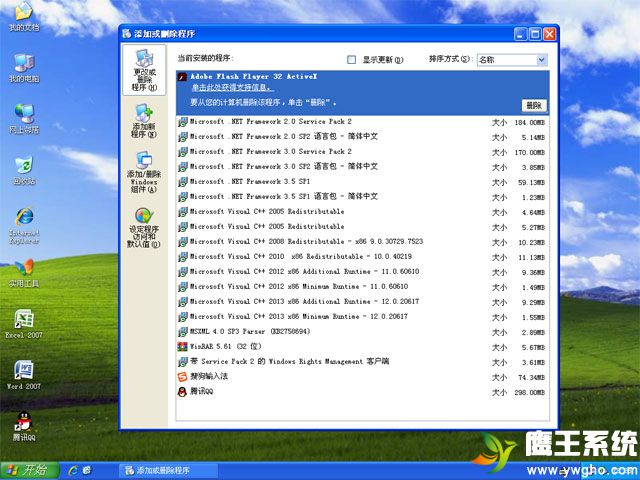Select Visual C++ 2013 x86 Additional Runtime

coord(362,302)
